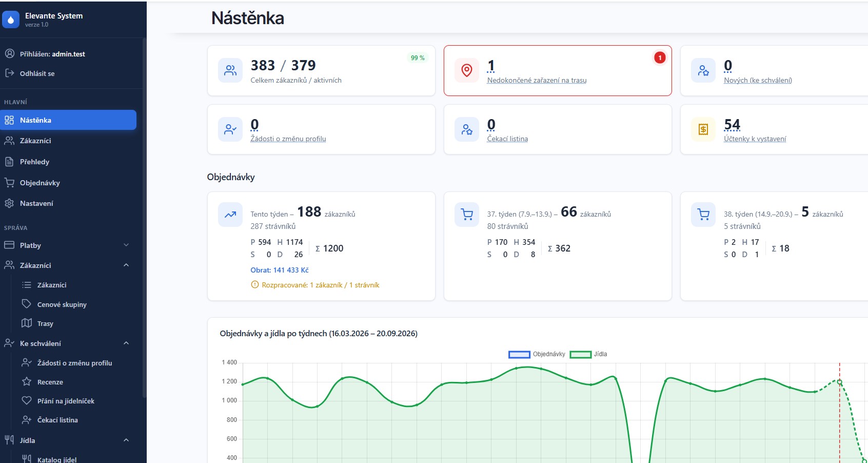Click the cart icon on 38. týden card
The width and height of the screenshot is (868, 463).
tap(703, 215)
